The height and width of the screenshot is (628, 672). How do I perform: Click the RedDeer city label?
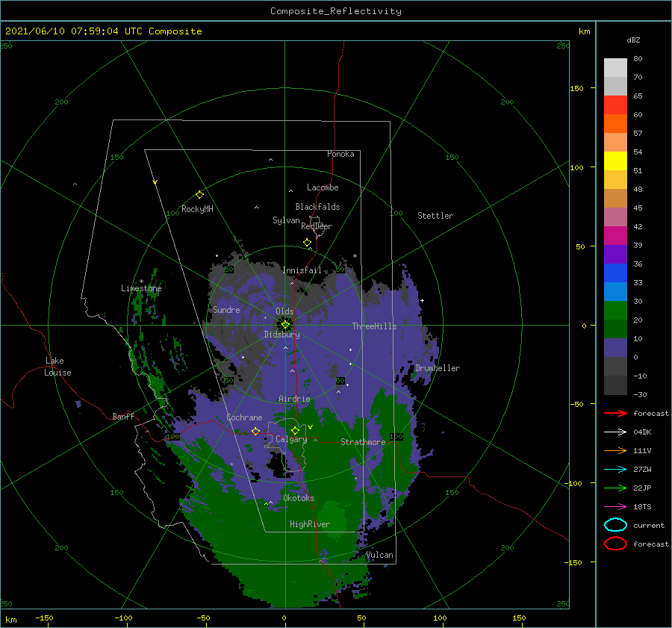coord(317,226)
